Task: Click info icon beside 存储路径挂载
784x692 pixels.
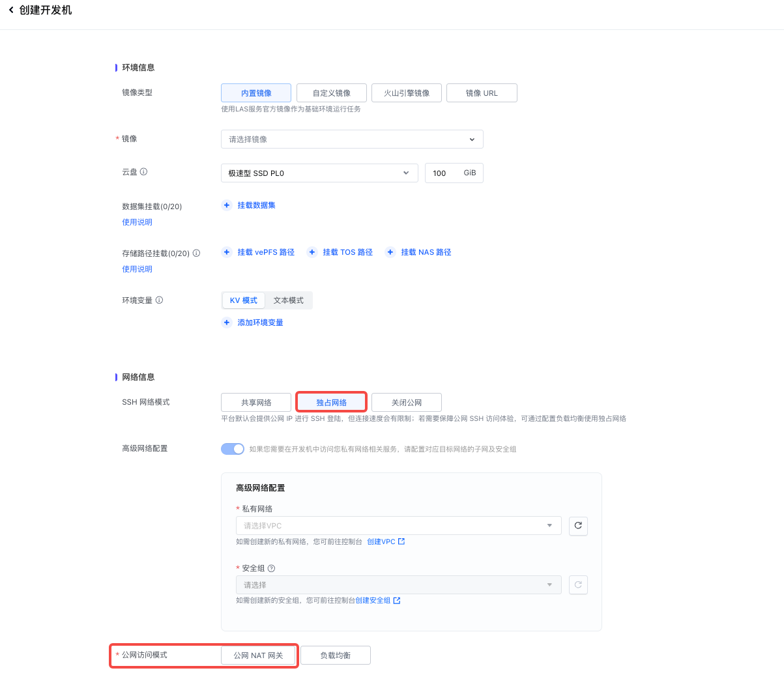Action: point(196,253)
